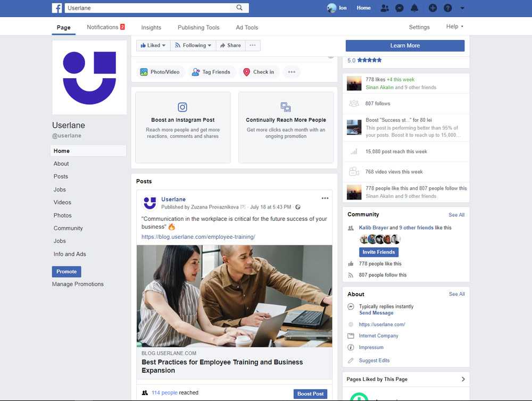Open the Ad Tools tab
This screenshot has width=532, height=401.
(x=247, y=28)
